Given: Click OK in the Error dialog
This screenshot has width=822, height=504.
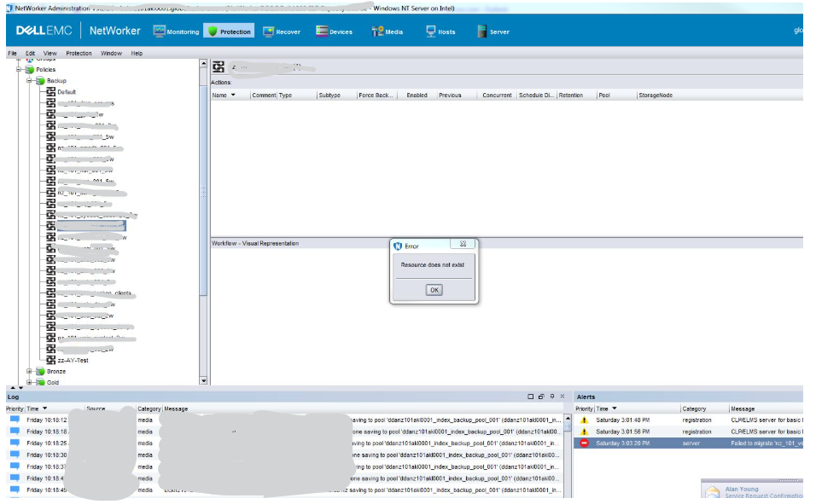Looking at the screenshot, I should click(434, 290).
